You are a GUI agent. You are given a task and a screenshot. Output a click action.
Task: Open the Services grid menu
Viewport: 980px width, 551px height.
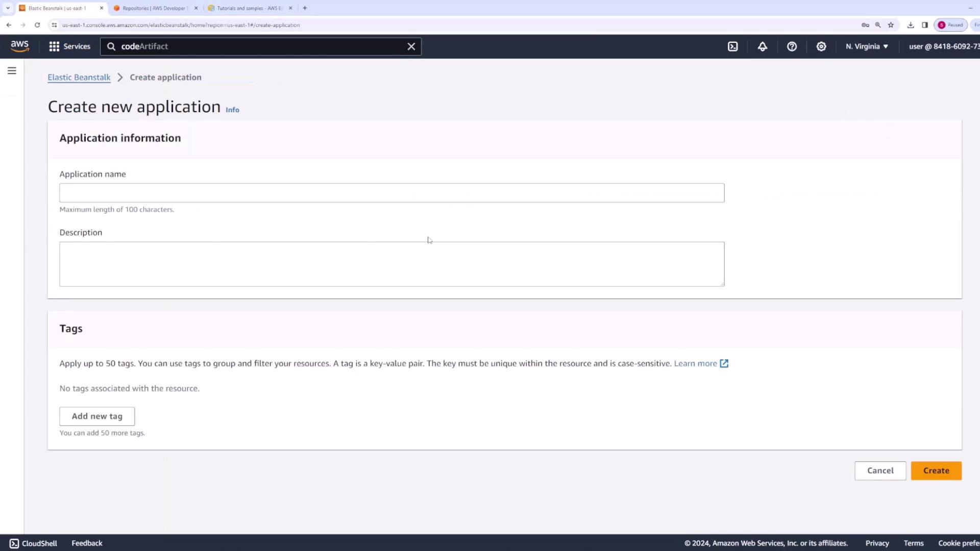pyautogui.click(x=69, y=46)
